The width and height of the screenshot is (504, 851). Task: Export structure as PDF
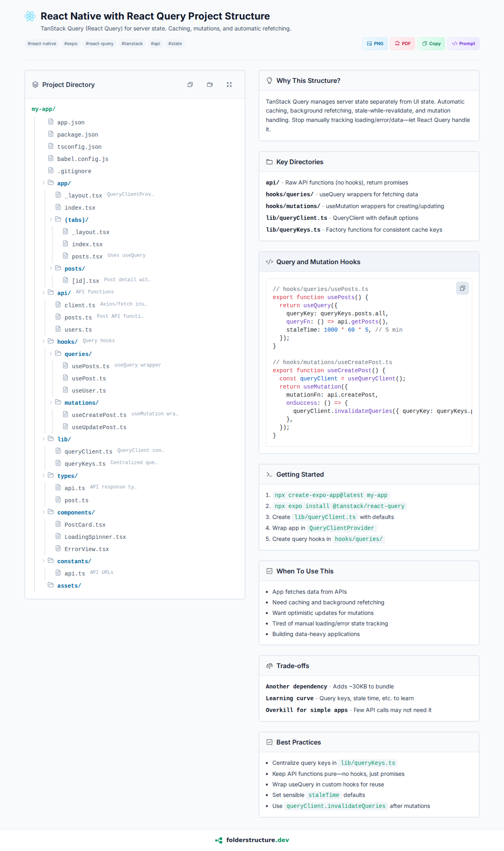point(402,43)
